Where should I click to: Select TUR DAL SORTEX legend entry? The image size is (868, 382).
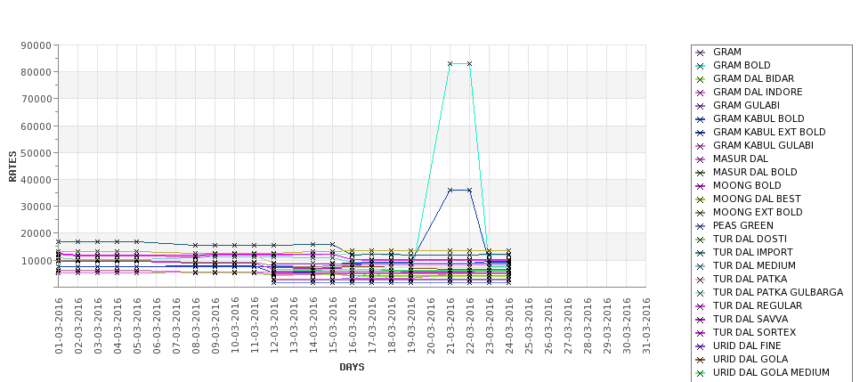pyautogui.click(x=754, y=332)
